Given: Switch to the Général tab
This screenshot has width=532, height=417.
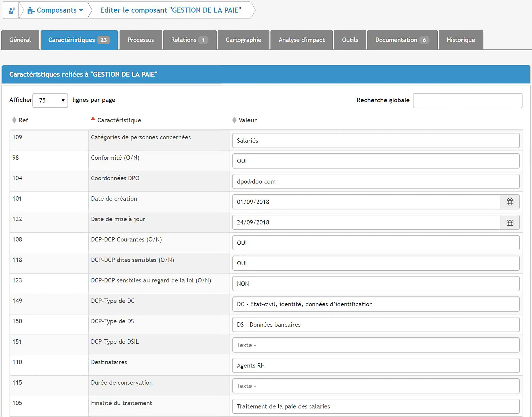Looking at the screenshot, I should pyautogui.click(x=20, y=40).
